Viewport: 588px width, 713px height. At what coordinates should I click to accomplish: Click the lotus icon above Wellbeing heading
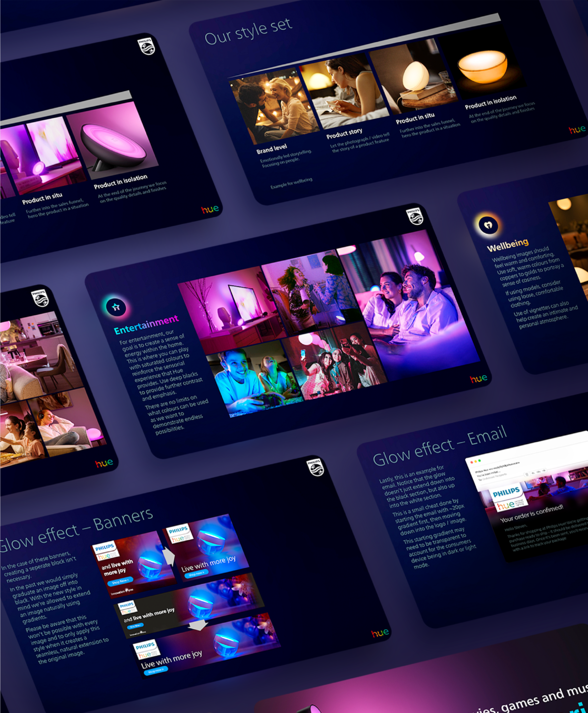(488, 225)
